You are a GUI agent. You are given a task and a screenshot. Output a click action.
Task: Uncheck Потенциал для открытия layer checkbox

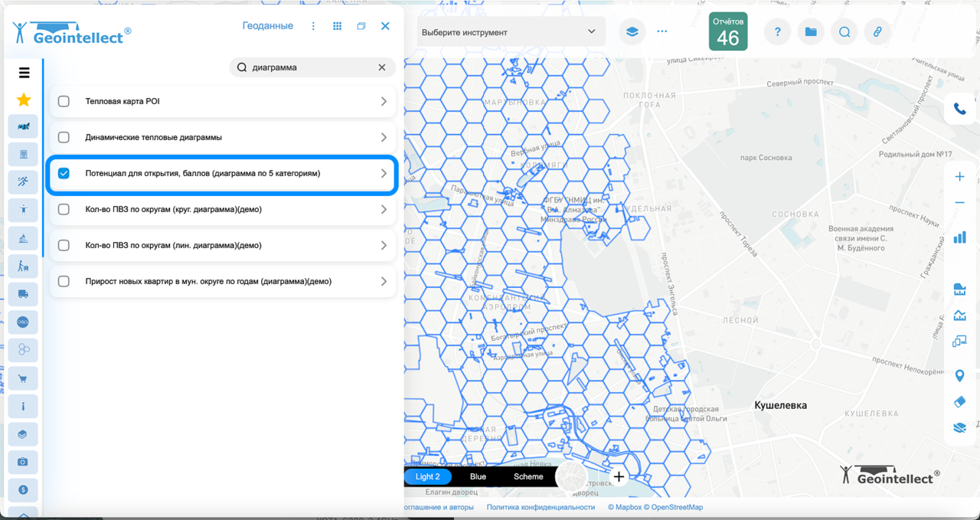coord(64,173)
